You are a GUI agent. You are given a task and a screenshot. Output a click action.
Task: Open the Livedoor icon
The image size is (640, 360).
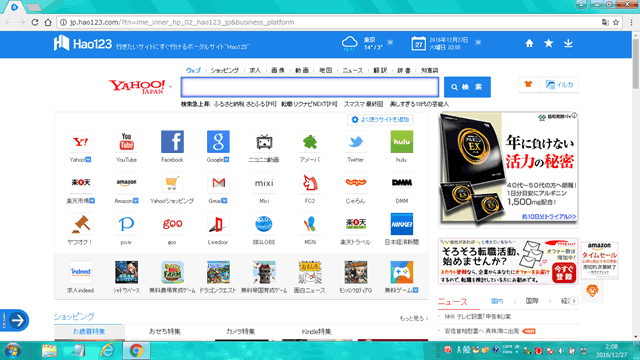218,224
